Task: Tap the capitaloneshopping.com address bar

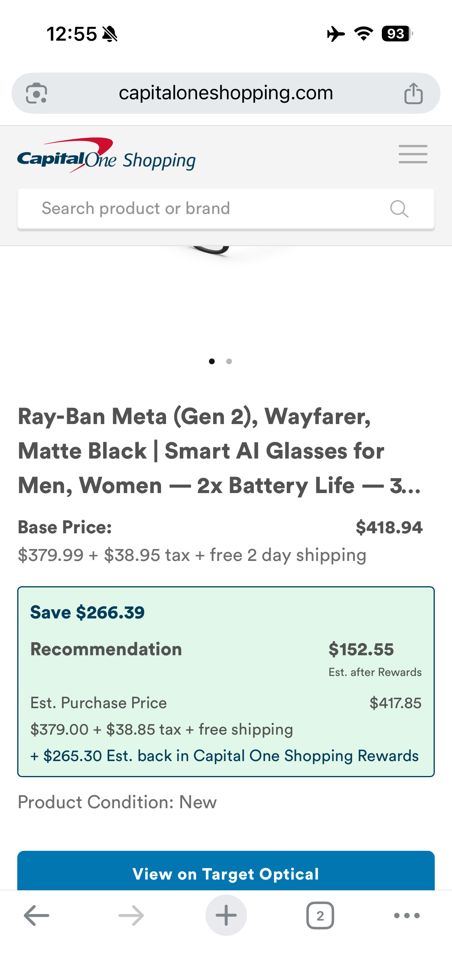Action: 226,93
